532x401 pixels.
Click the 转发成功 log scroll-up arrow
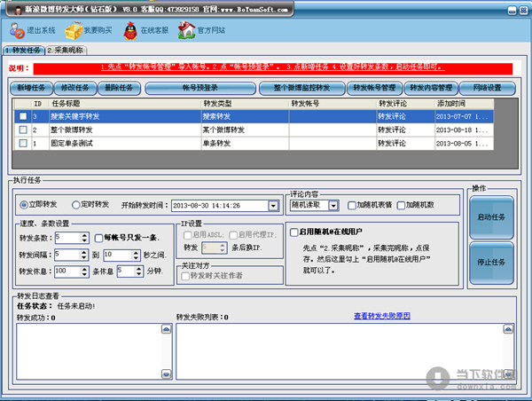tap(167, 329)
